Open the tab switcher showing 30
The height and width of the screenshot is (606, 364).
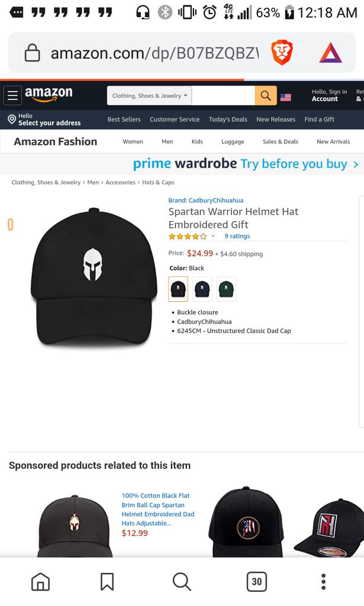coord(257,582)
